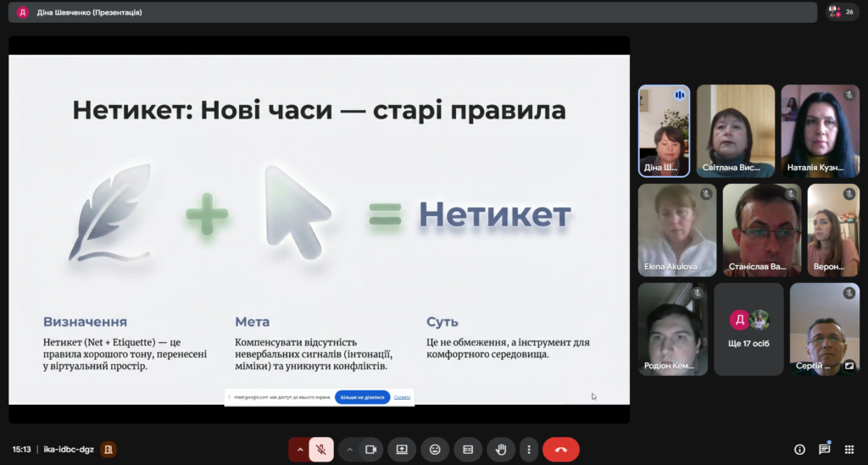Unmute the microphone button

click(x=321, y=449)
